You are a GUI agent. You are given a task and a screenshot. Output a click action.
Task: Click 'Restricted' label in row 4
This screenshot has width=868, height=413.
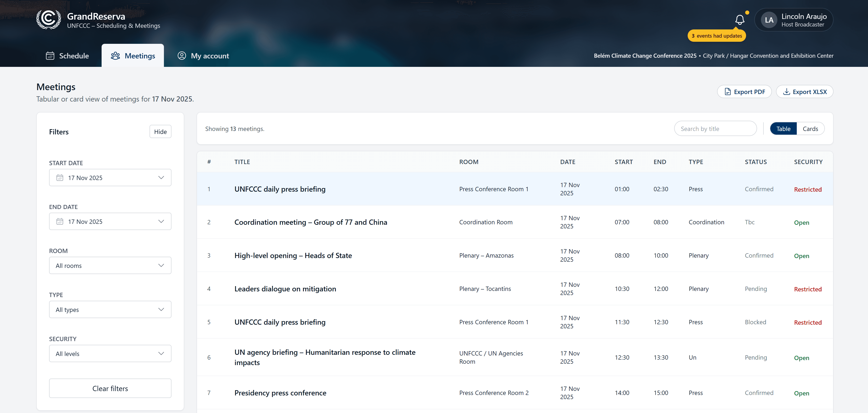[808, 289]
